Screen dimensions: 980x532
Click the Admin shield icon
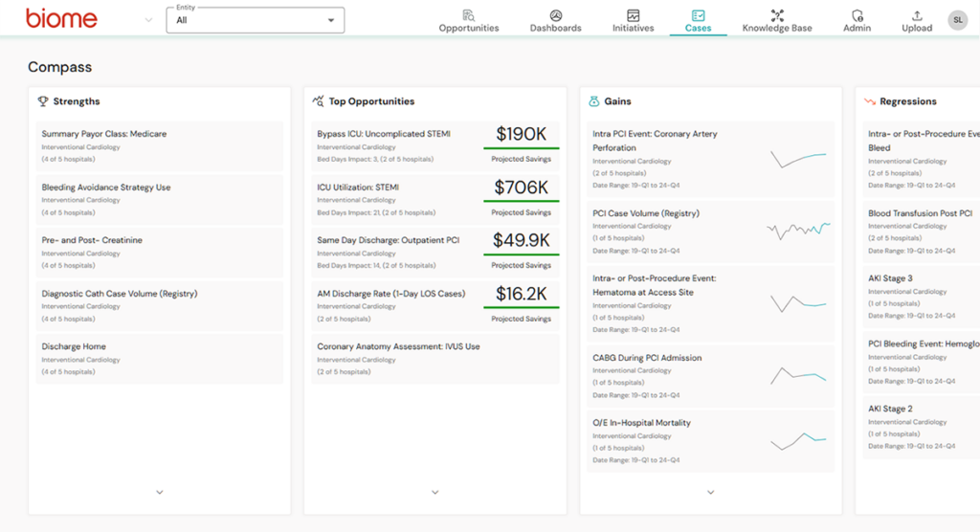pos(857,15)
